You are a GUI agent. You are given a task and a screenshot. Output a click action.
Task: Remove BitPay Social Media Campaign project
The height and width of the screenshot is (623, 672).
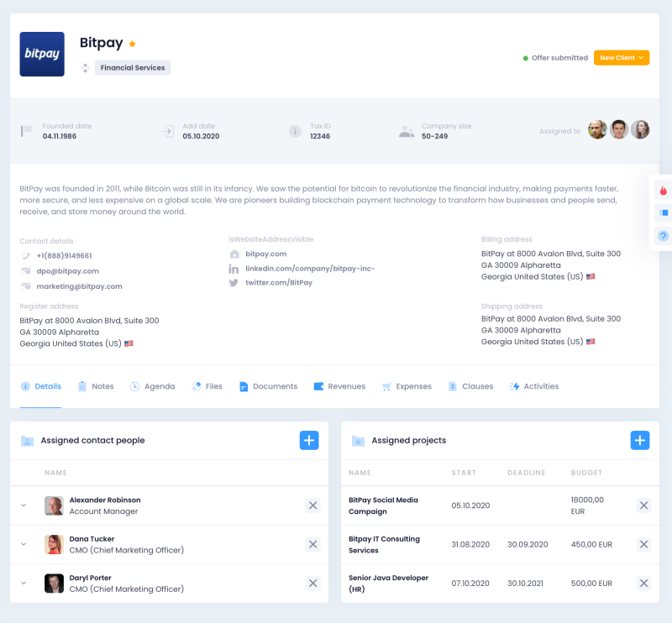pos(643,505)
